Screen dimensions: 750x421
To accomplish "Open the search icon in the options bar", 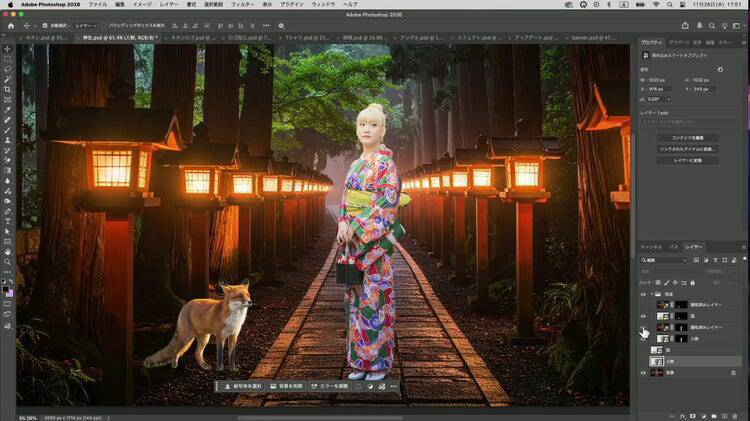I will click(712, 26).
